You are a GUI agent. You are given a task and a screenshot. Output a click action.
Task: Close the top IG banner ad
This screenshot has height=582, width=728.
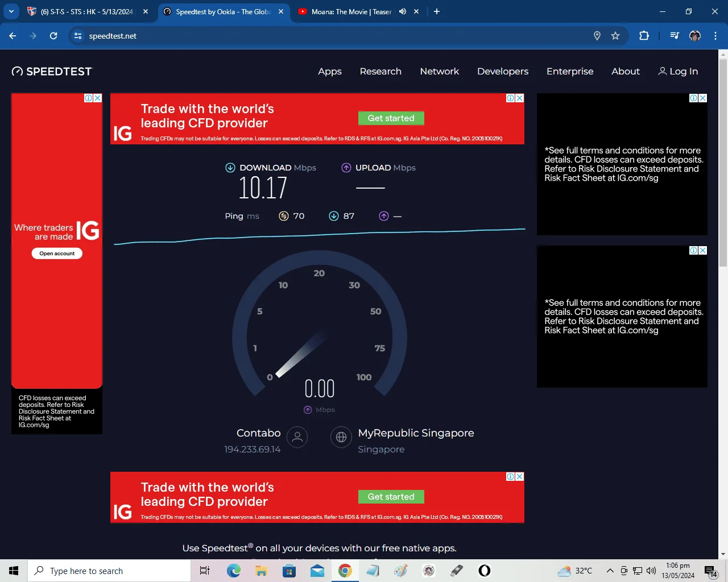click(519, 98)
